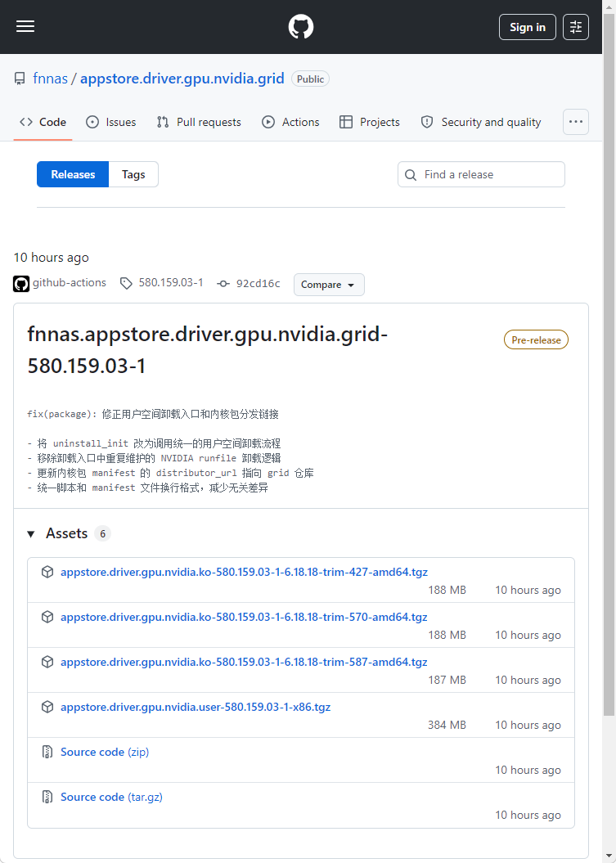Click package icon of trim-587 asset
616x863 pixels.
pos(47,662)
